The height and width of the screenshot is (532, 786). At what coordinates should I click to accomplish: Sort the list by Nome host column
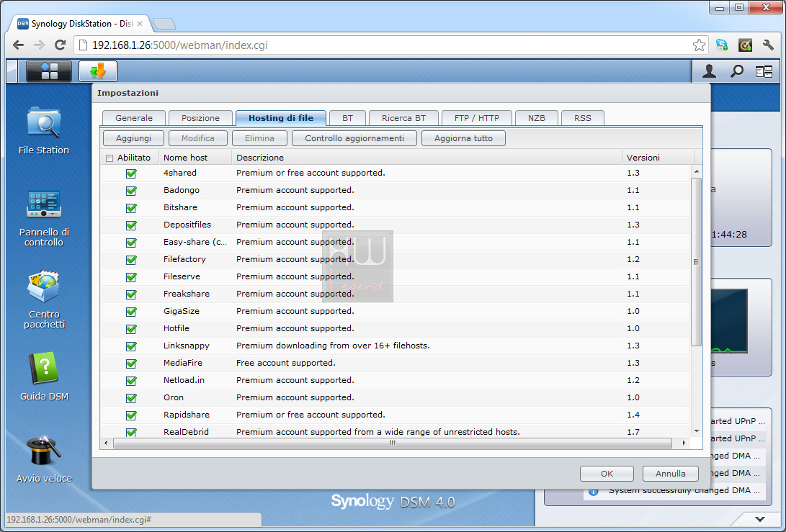pos(195,158)
